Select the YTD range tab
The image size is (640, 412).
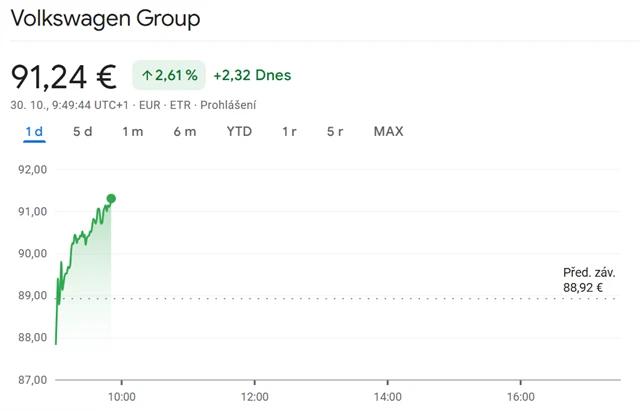239,132
